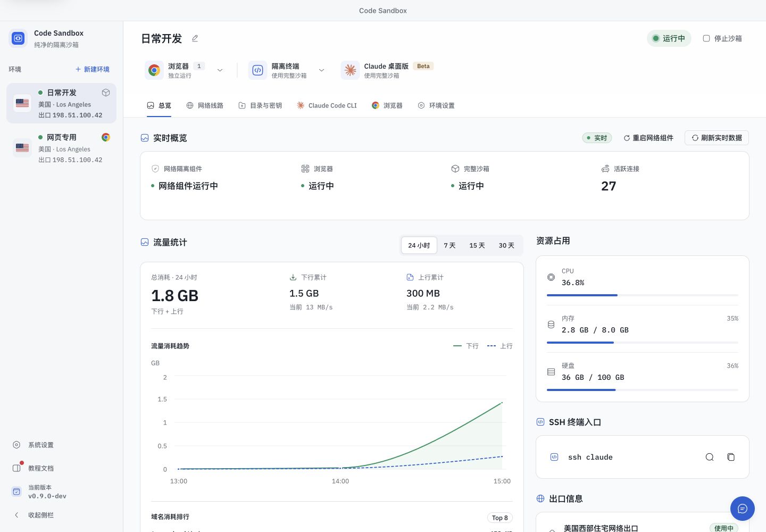
Task: Click the edit pencil beside 日常开发 title
Action: tap(195, 38)
